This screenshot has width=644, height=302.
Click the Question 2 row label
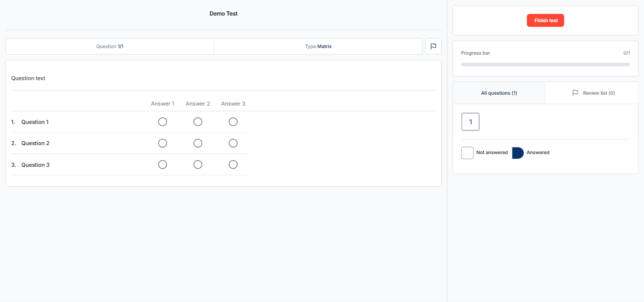click(x=35, y=143)
